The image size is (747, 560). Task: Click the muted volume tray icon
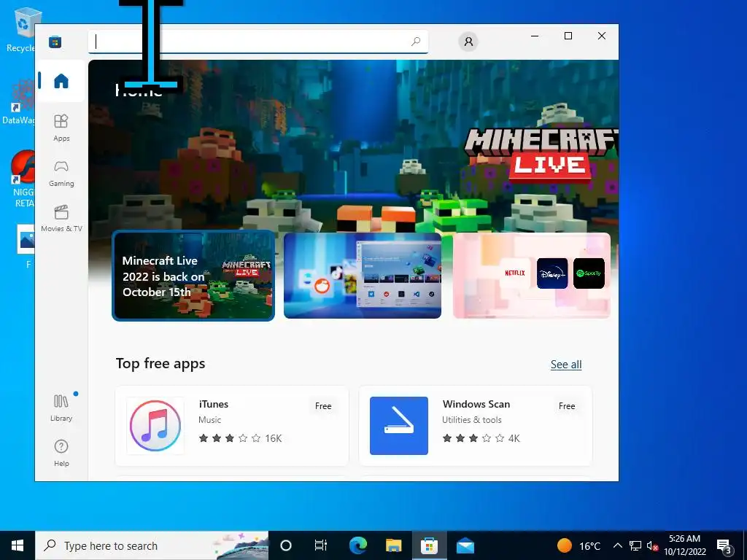click(x=652, y=545)
